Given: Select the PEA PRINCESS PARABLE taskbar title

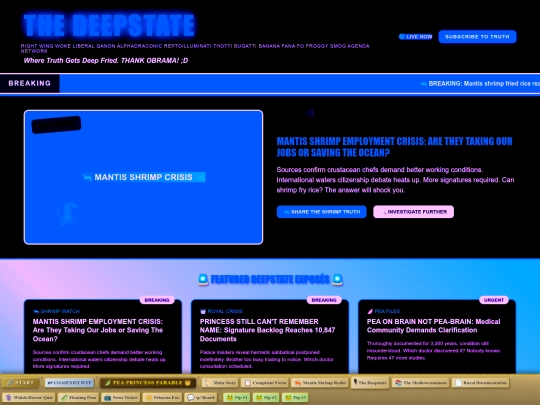Looking at the screenshot, I should 147,383.
